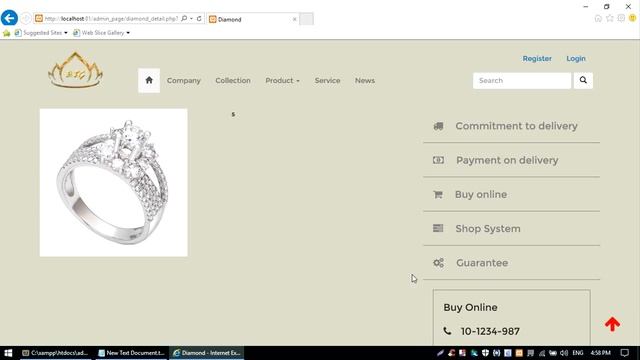This screenshot has width=640, height=360.
Task: Click the Buy online sidebar text
Action: [x=481, y=195]
